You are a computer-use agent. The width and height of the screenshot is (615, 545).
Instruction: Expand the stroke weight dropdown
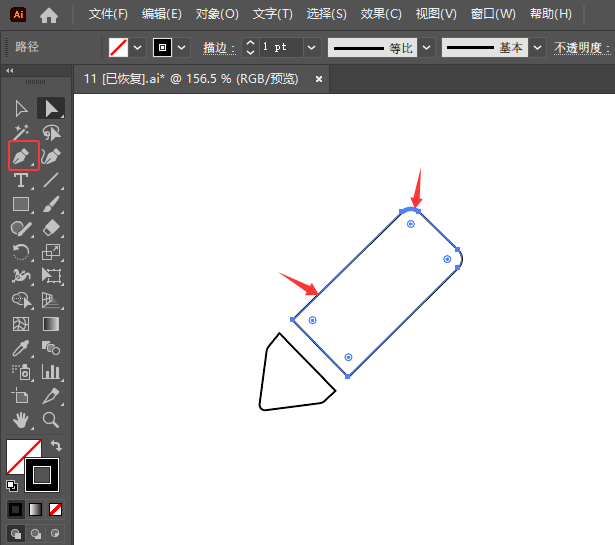(x=312, y=47)
